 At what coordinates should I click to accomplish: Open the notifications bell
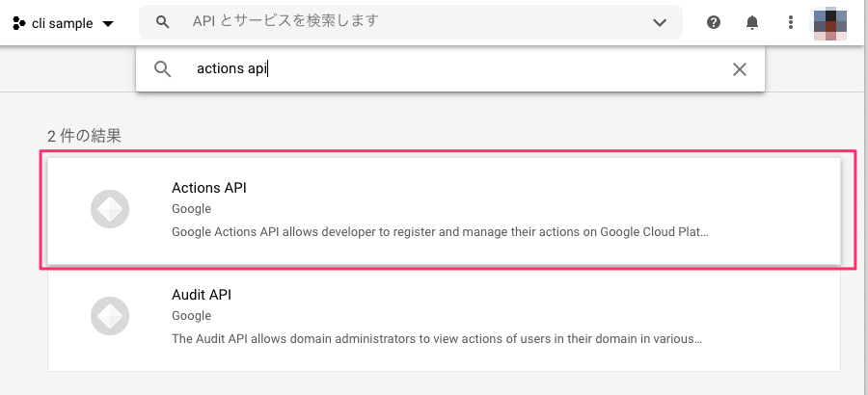click(x=751, y=22)
